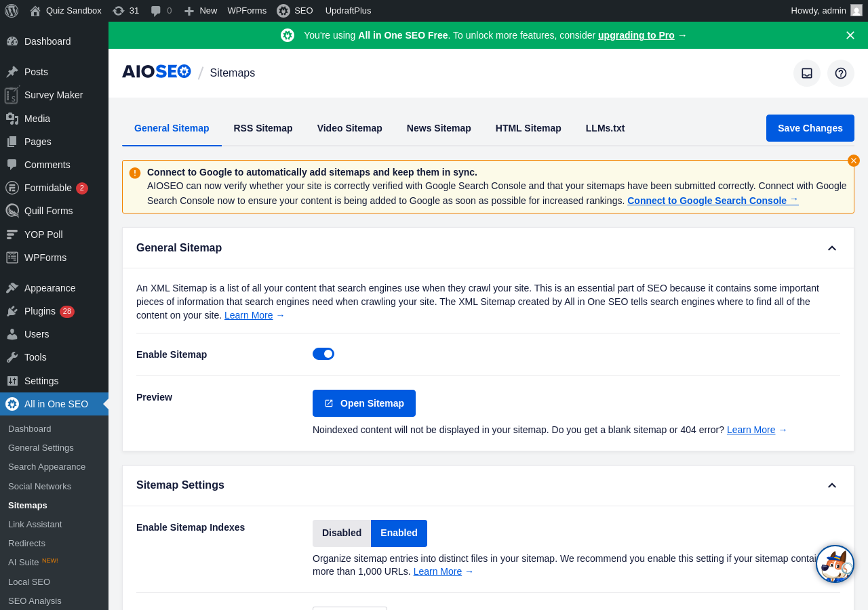The width and height of the screenshot is (868, 610).
Task: Collapse the General Sitemap section
Action: click(832, 248)
